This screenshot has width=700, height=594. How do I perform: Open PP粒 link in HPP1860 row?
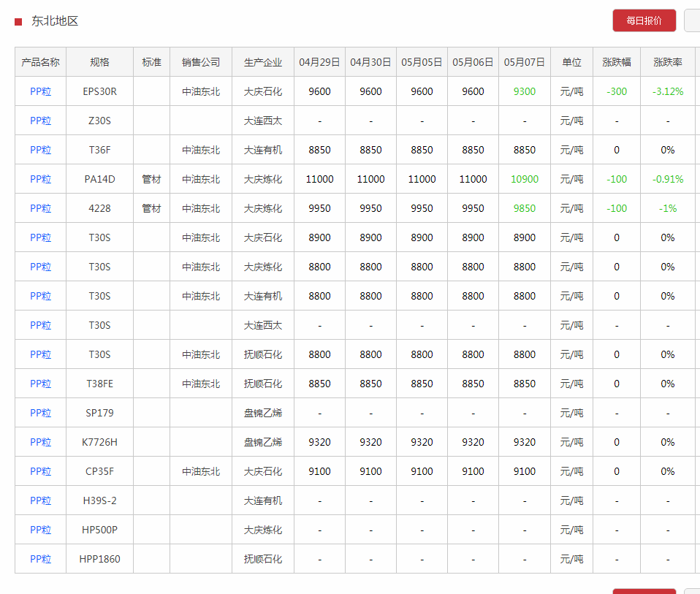click(41, 559)
